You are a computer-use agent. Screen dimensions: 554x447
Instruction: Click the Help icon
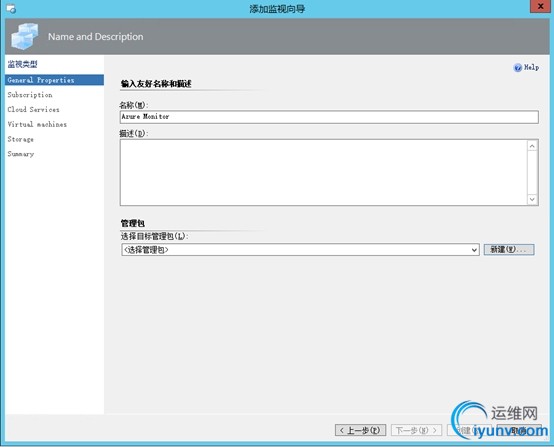(x=518, y=67)
